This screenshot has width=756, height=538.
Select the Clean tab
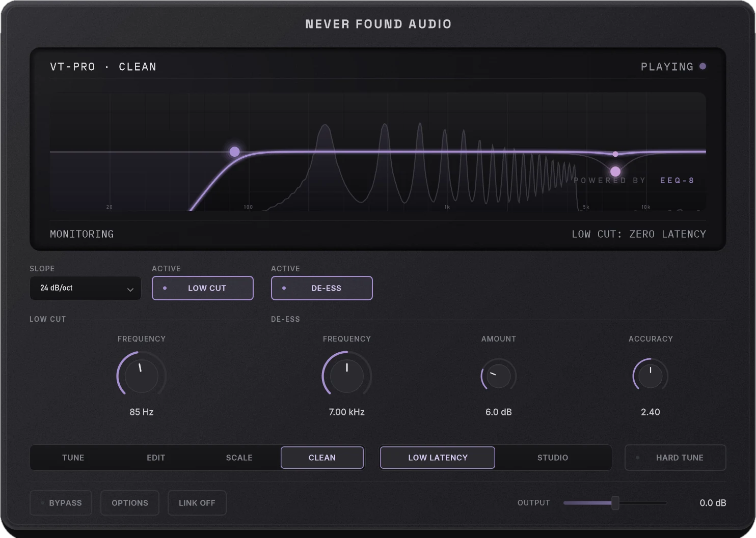click(x=322, y=458)
